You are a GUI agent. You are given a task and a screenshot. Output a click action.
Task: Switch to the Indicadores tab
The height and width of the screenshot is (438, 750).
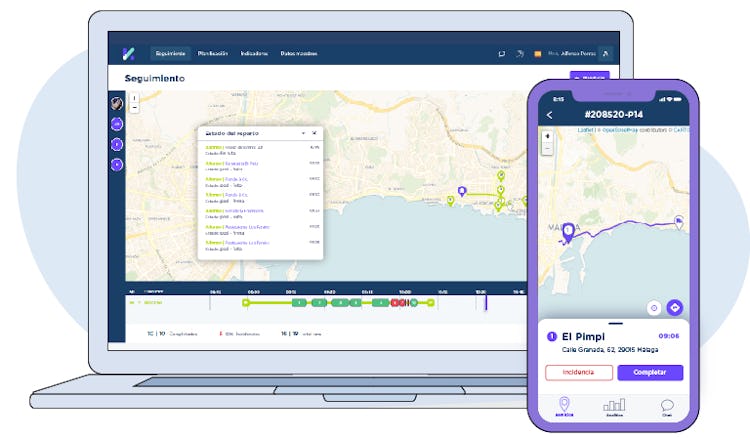254,54
